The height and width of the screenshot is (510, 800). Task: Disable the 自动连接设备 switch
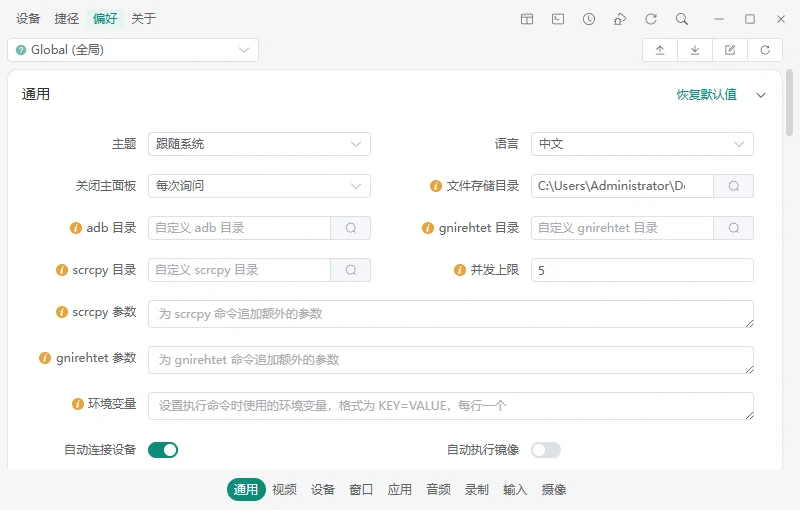click(x=163, y=450)
